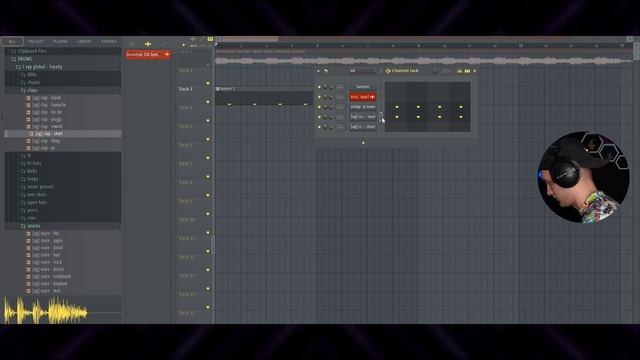Select the '[ag] sn - mad' channel button
The image size is (640, 360).
tap(363, 117)
